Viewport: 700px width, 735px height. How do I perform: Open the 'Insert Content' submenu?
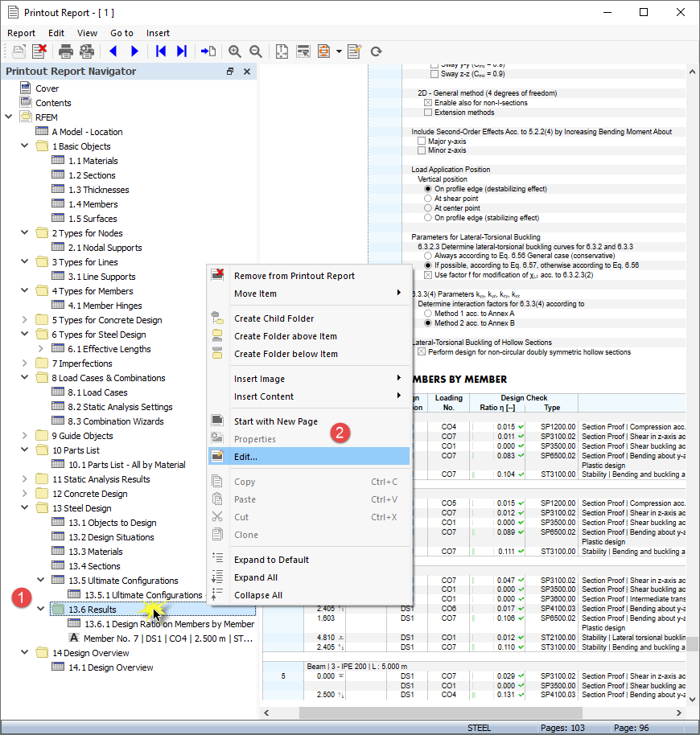(x=266, y=396)
